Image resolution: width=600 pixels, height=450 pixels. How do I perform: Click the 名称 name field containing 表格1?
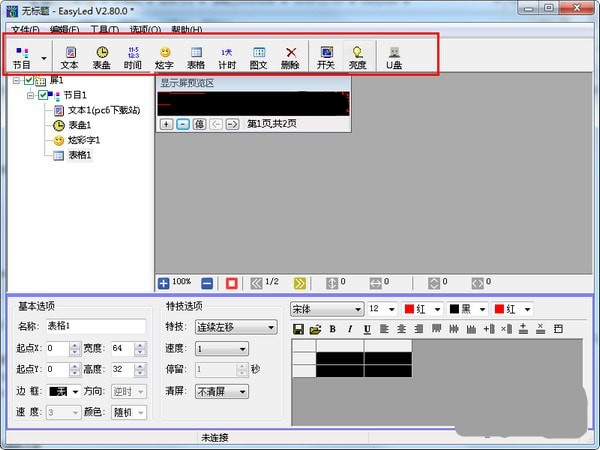[95, 327]
